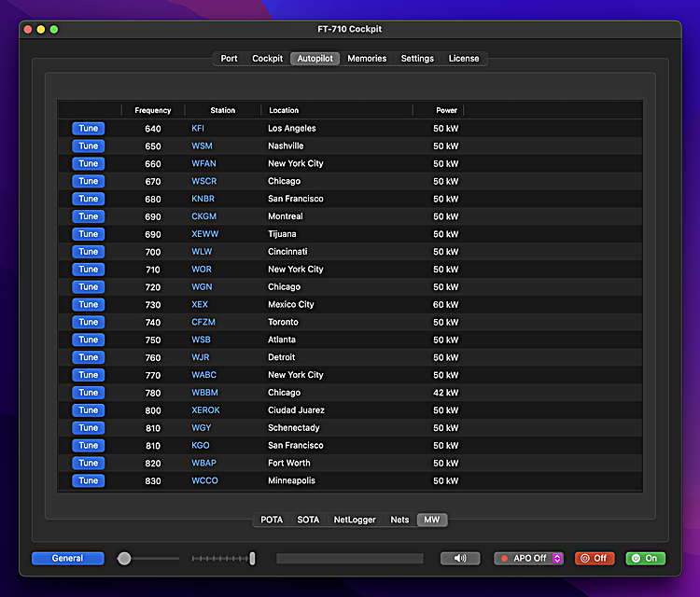The width and height of the screenshot is (700, 597).
Task: Open the KFI station link
Action: (198, 129)
